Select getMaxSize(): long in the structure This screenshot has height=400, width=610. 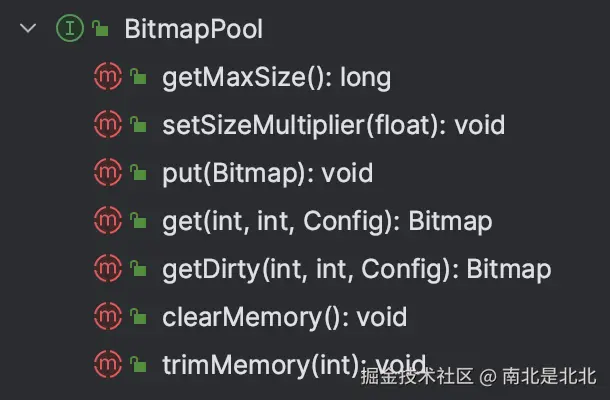coord(276,77)
